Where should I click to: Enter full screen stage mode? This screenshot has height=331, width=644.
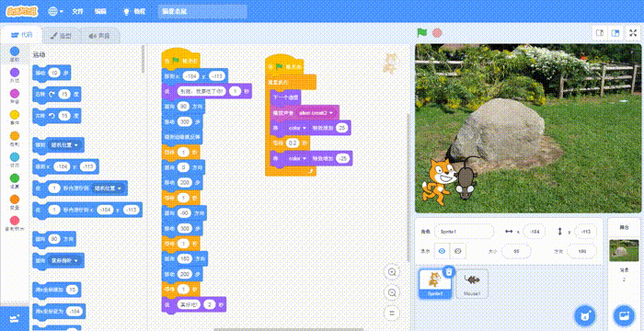click(x=633, y=33)
